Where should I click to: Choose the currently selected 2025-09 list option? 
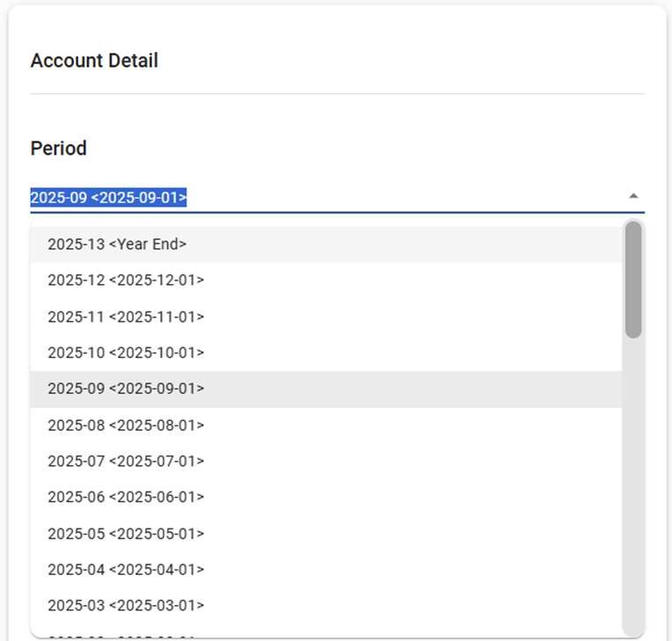point(126,389)
